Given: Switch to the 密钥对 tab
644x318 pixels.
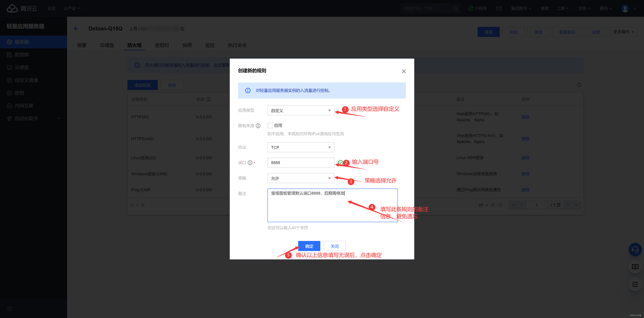Looking at the screenshot, I should (162, 45).
